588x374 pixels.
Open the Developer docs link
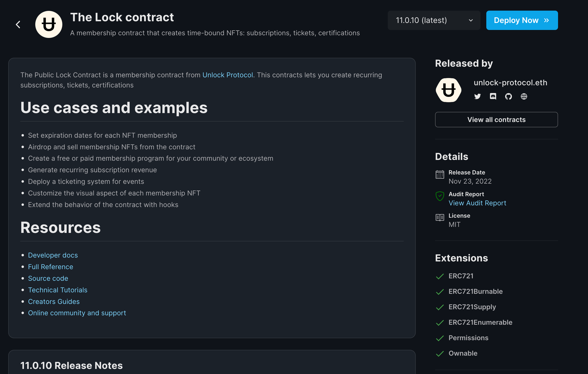tap(53, 255)
